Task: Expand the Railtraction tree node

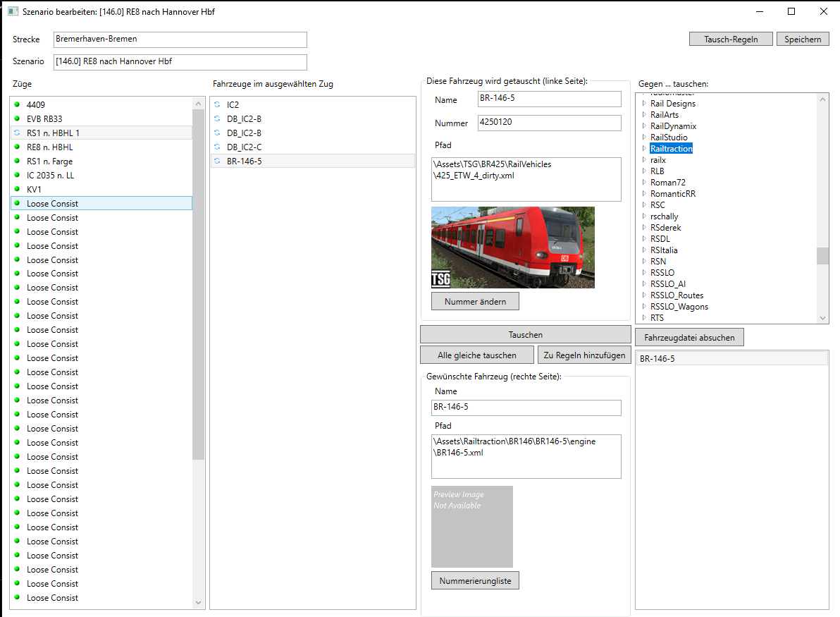Action: 643,149
